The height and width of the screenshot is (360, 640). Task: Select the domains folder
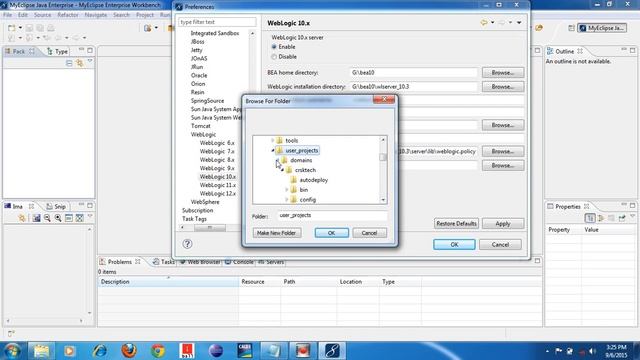(301, 160)
